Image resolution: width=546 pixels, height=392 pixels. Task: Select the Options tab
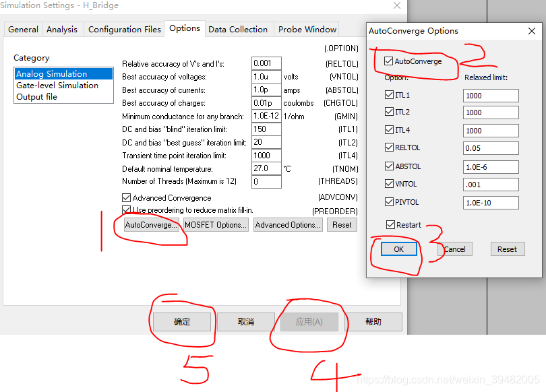point(185,28)
